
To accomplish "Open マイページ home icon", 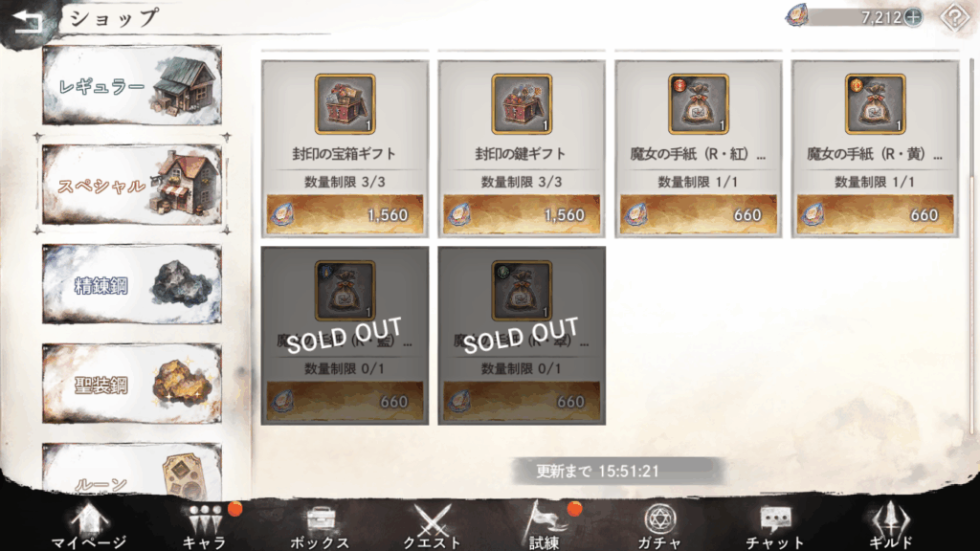I will coord(89,525).
